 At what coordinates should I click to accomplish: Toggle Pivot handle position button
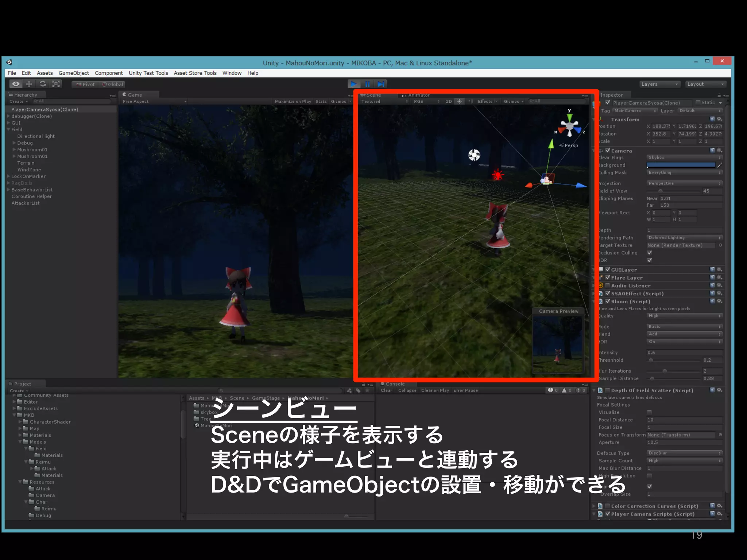pyautogui.click(x=85, y=84)
